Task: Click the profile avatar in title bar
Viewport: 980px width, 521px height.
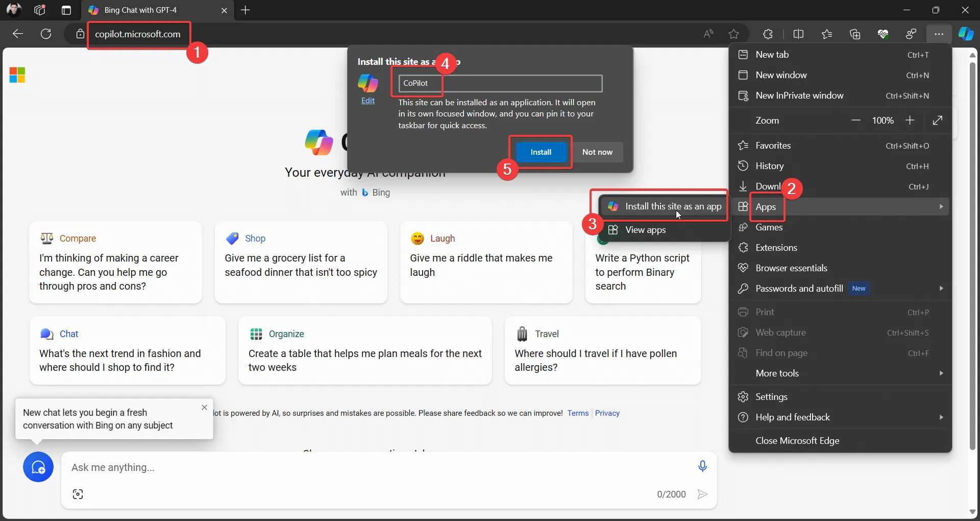Action: click(14, 9)
